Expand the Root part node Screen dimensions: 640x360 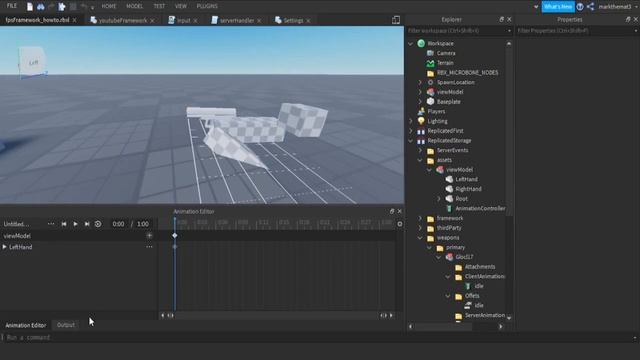click(x=439, y=199)
